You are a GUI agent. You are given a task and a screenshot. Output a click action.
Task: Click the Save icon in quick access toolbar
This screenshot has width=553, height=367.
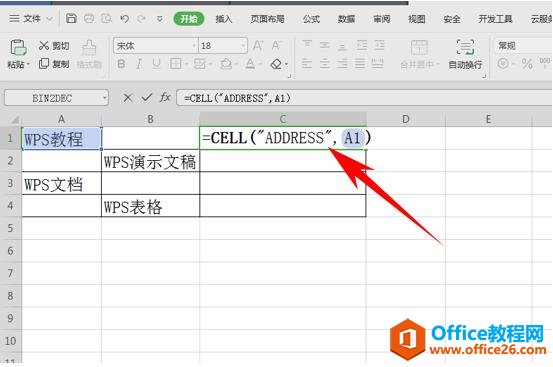click(x=71, y=18)
